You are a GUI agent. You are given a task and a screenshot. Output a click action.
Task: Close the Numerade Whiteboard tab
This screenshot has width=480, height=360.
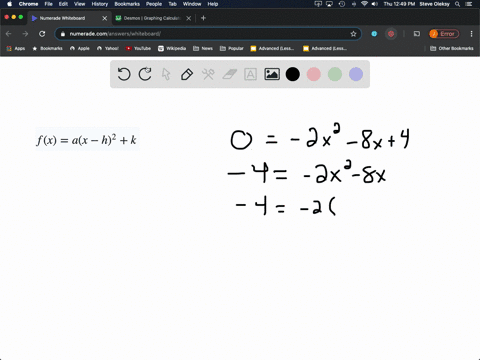click(104, 18)
